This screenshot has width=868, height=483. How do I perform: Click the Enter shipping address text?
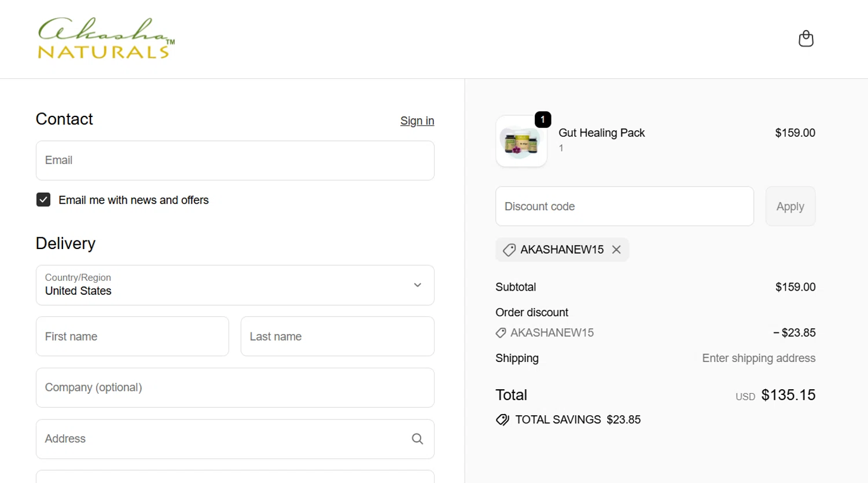(x=759, y=358)
